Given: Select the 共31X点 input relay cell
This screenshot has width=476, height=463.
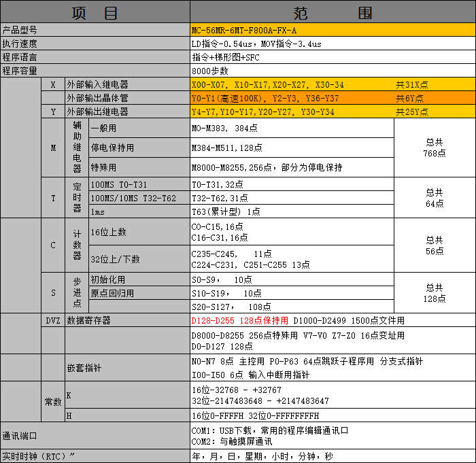Looking at the screenshot, I should click(x=412, y=85).
